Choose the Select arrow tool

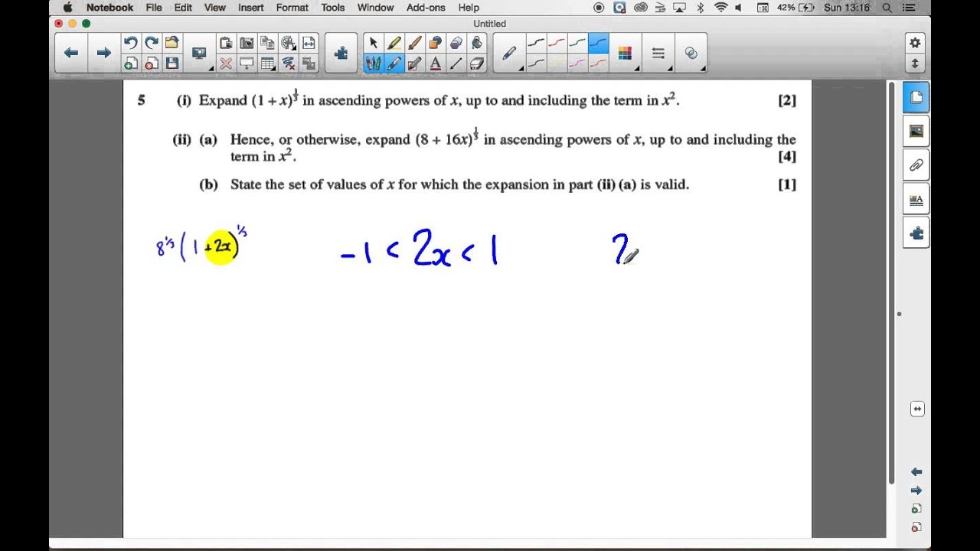[x=373, y=43]
